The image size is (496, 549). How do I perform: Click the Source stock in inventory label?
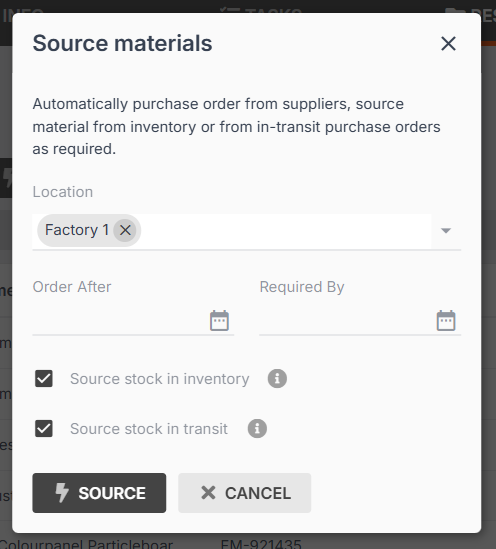(x=160, y=379)
